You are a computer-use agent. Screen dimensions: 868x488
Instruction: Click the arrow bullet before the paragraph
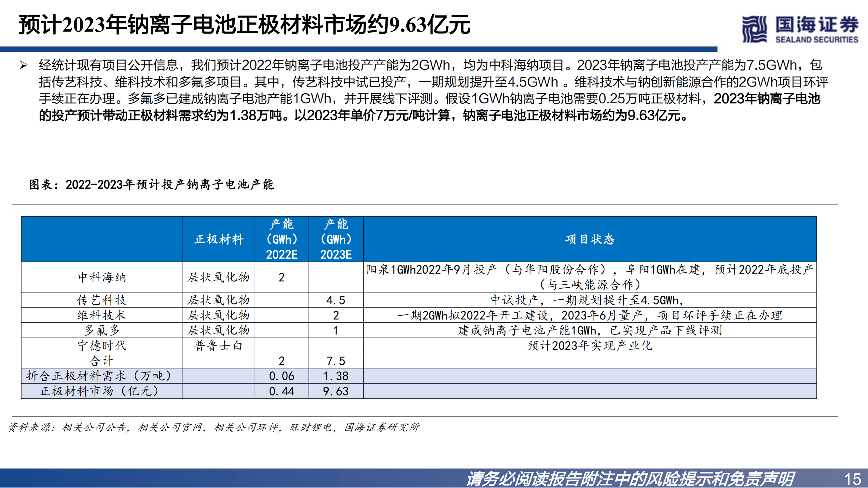coord(23,65)
